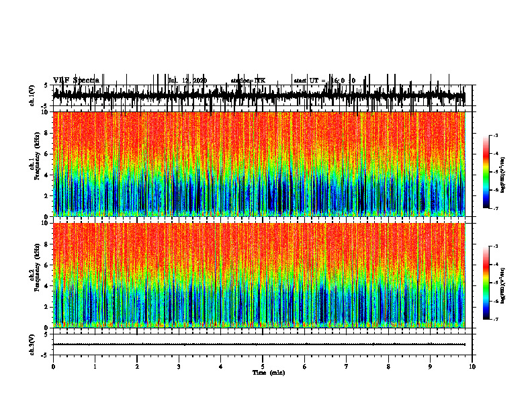
Task: Click the flat ch.3 voltage trace
Action: coord(259,345)
